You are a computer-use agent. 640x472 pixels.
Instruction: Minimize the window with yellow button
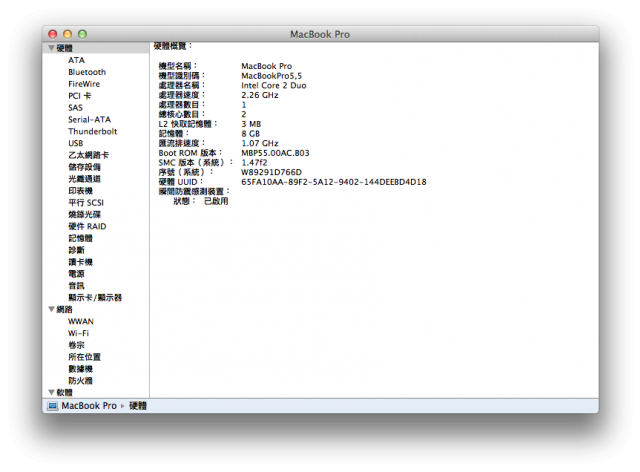[x=68, y=34]
